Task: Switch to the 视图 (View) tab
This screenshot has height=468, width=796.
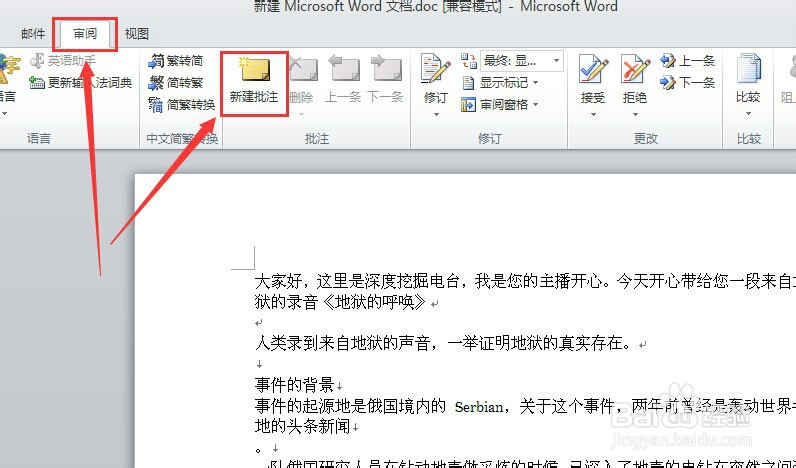Action: click(x=137, y=34)
